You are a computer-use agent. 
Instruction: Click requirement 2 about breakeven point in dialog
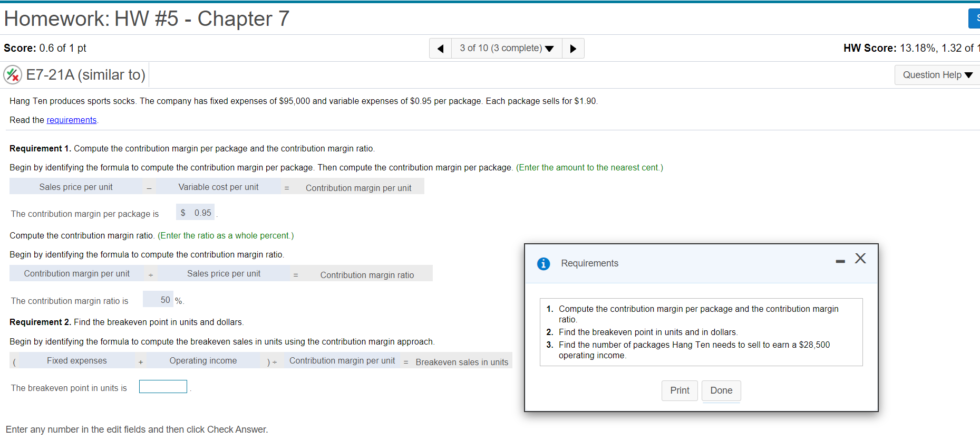pyautogui.click(x=648, y=332)
